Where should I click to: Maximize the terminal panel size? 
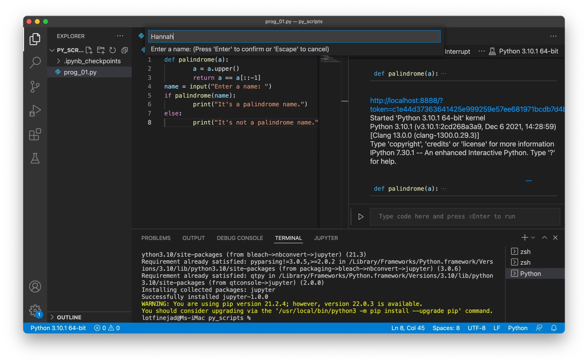coord(544,238)
